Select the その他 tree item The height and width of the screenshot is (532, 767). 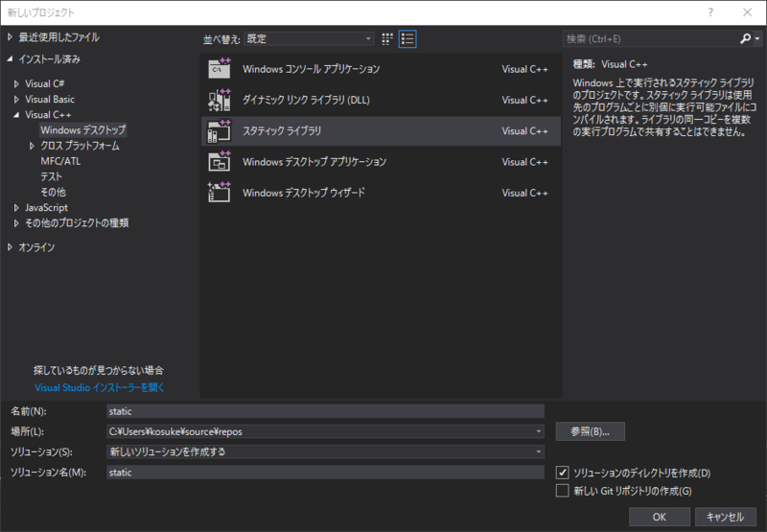coord(53,192)
